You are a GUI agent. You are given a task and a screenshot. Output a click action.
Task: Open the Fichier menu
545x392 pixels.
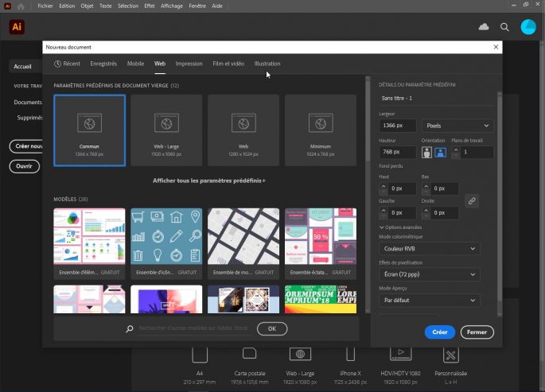click(45, 6)
